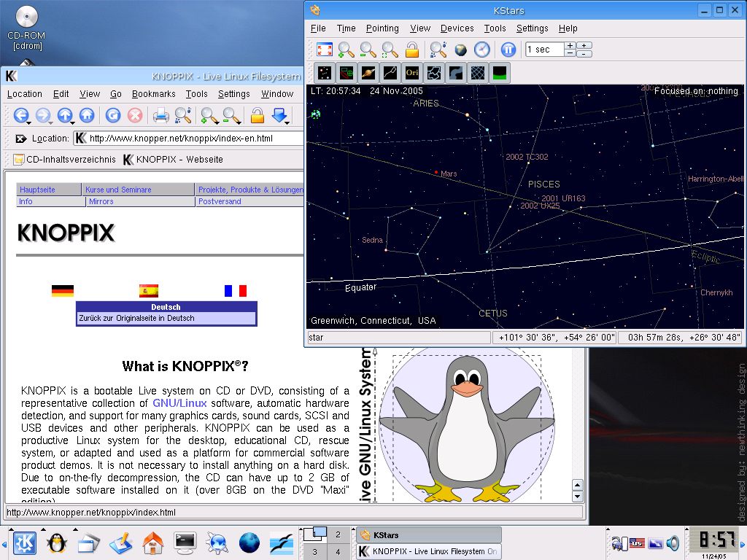Click the outer minus time unit button
This screenshot has height=560, width=747.
(x=584, y=53)
